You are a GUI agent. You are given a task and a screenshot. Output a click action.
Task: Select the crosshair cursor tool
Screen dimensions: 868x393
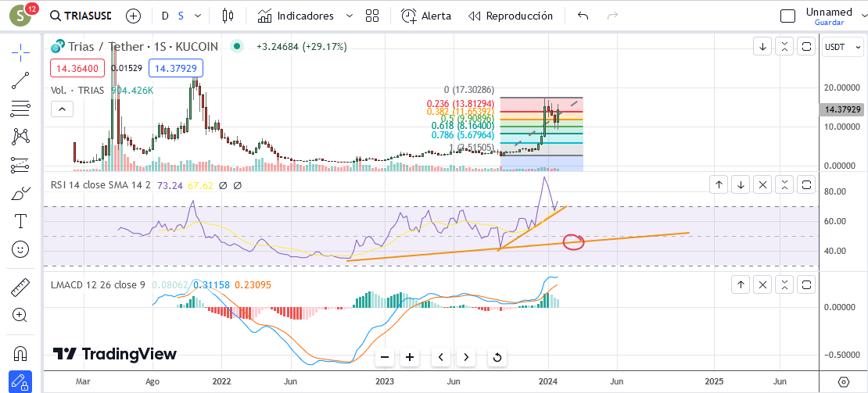click(20, 53)
